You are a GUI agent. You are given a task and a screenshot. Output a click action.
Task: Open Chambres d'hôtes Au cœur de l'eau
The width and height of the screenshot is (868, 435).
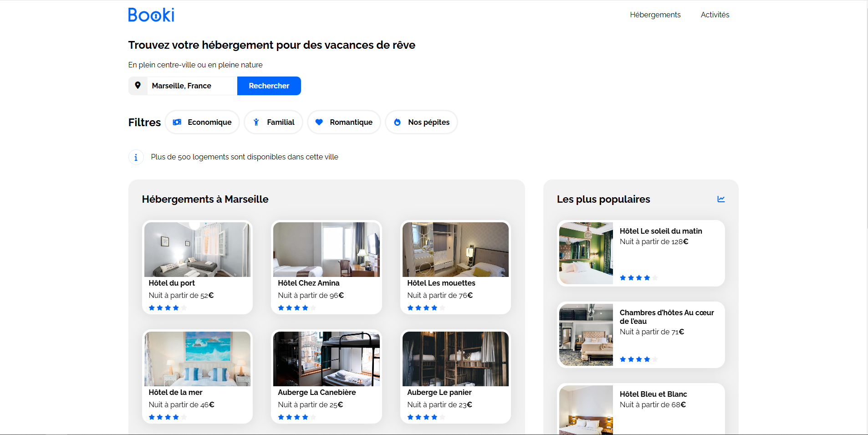click(x=666, y=317)
